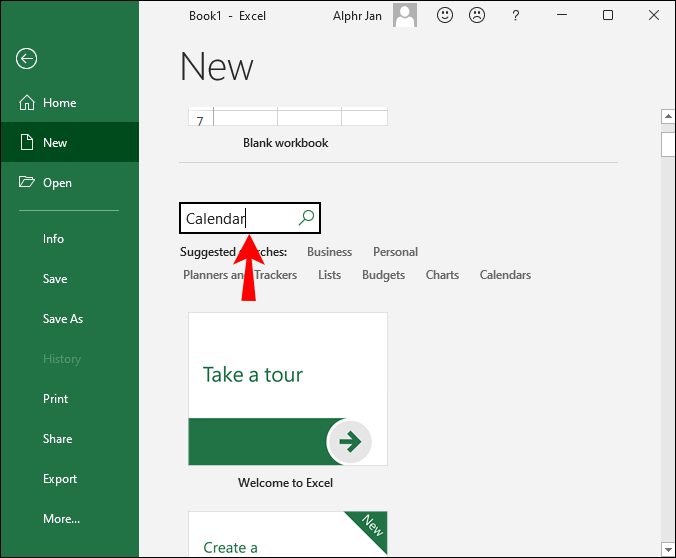Click the Alphr Jan account avatar
Viewport: 676px width, 558px height.
tap(404, 16)
